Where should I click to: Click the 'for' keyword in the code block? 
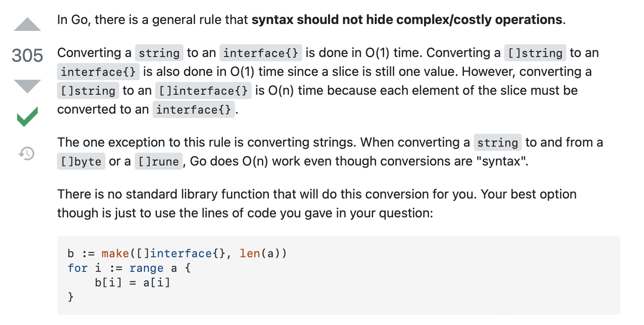pyautogui.click(x=78, y=268)
